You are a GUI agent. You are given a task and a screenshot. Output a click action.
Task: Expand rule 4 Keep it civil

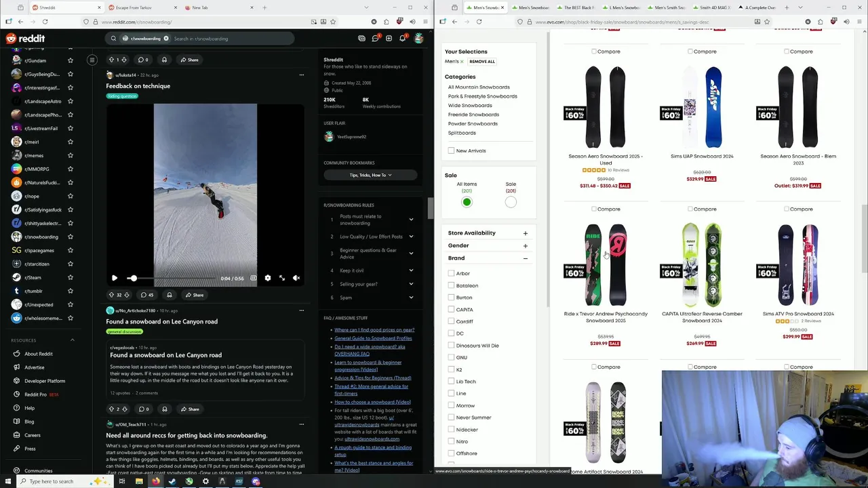click(411, 270)
